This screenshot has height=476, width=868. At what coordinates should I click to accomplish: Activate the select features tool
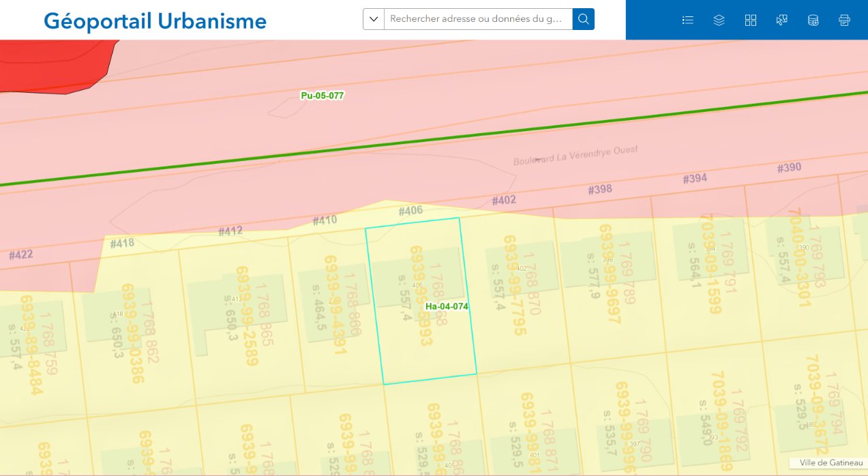[x=782, y=20]
